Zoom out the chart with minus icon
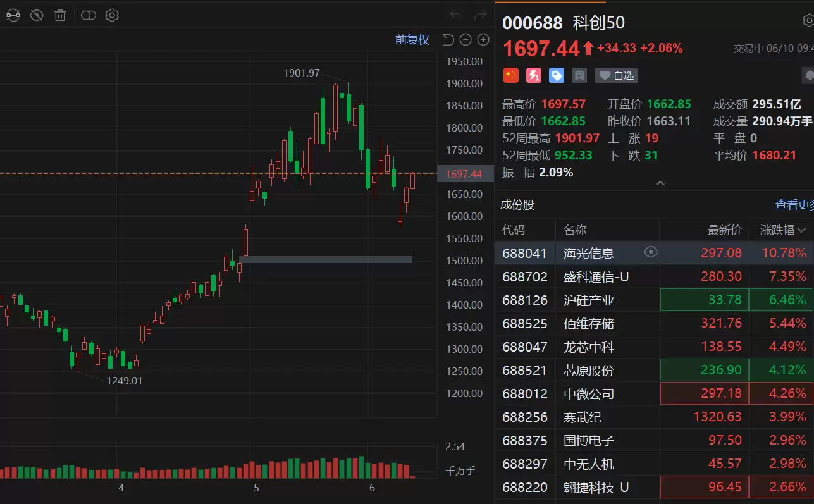This screenshot has width=814, height=504. 466,40
